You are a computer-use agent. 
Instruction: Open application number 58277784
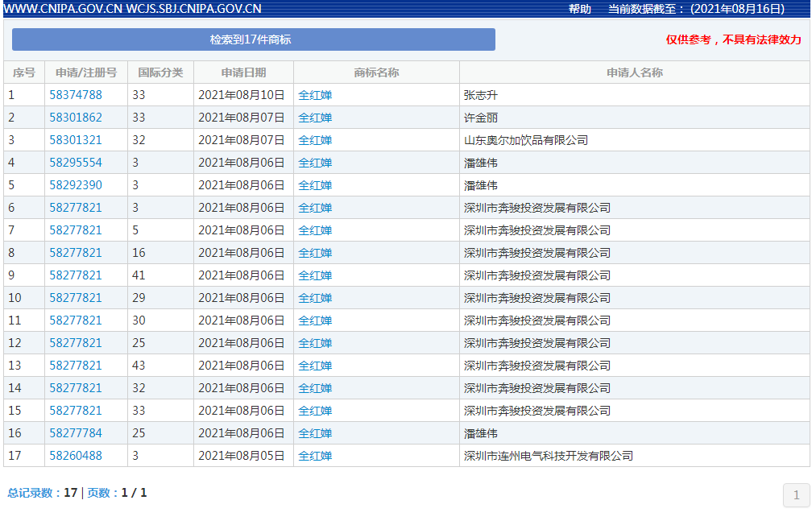(76, 433)
